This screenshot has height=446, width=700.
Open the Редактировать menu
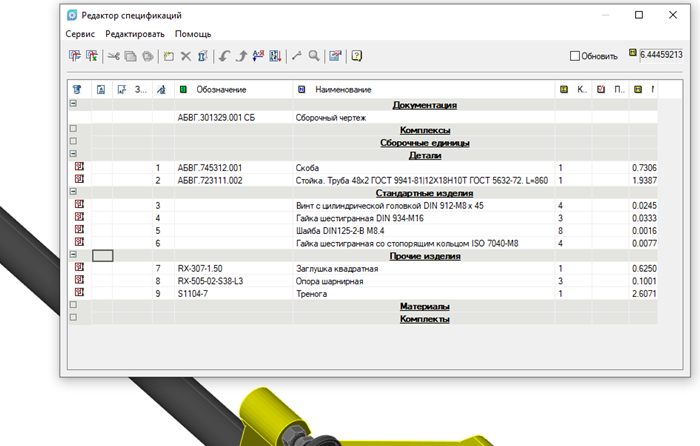(x=135, y=34)
